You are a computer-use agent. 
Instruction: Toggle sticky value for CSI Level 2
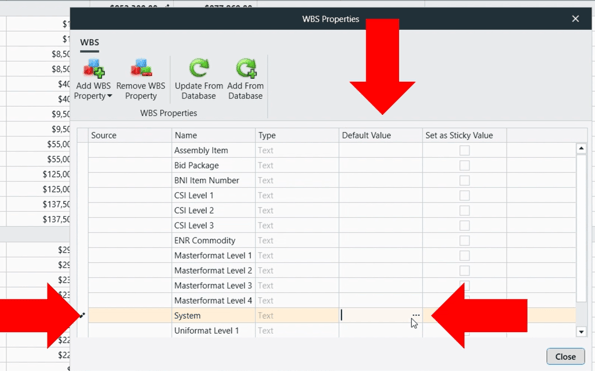tap(464, 211)
